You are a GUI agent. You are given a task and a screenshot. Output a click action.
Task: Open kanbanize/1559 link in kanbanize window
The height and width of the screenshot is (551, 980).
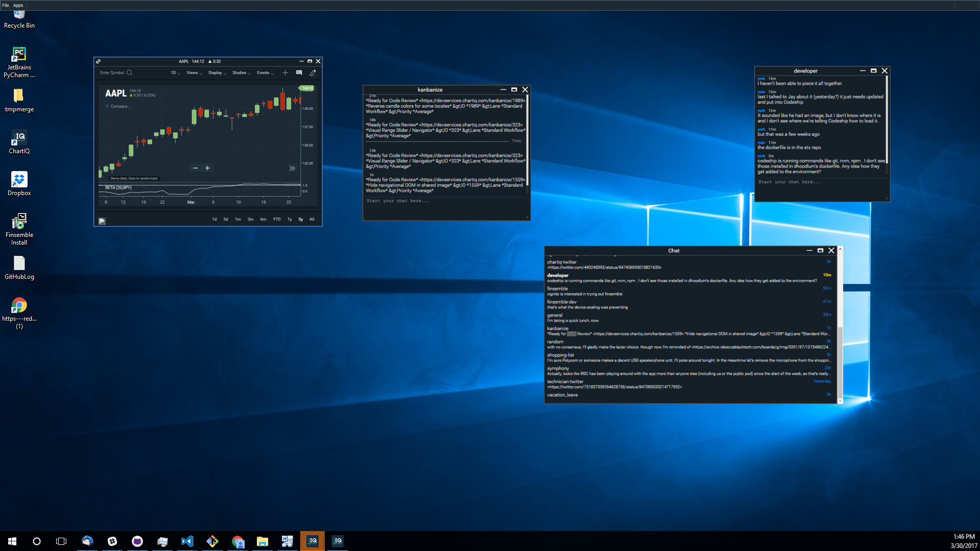(x=472, y=180)
